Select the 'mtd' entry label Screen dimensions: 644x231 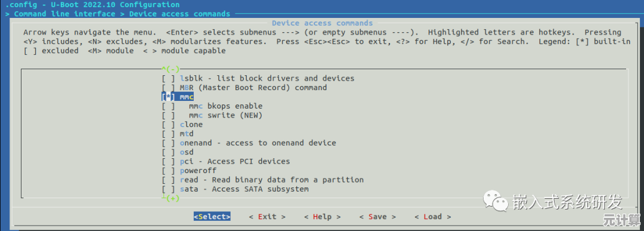click(x=187, y=134)
